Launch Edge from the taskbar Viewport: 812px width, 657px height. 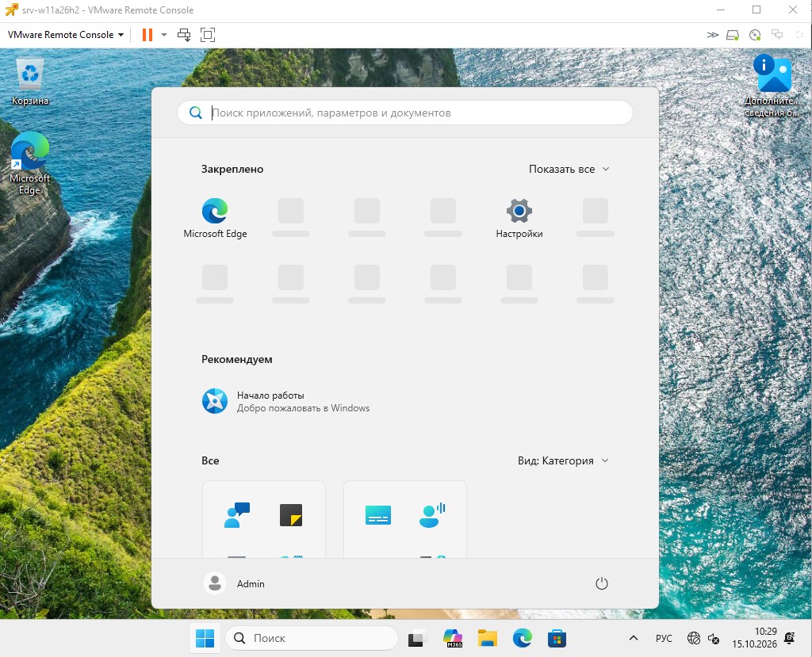(x=522, y=638)
